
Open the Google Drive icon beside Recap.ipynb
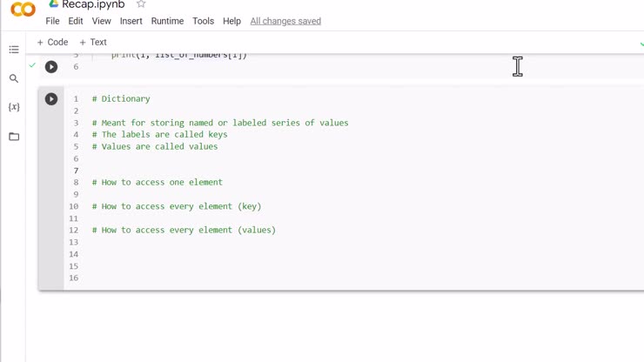point(53,4)
